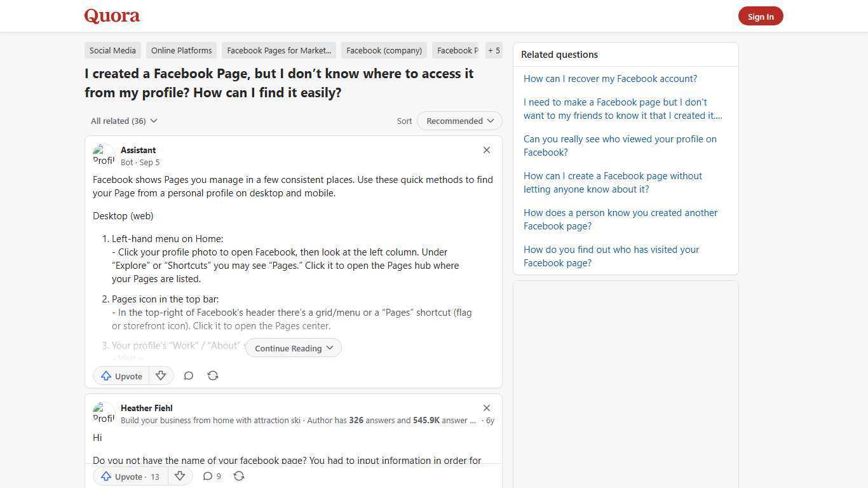Select the Social Media topic tag
Screen dimensions: 868x488
[112, 50]
